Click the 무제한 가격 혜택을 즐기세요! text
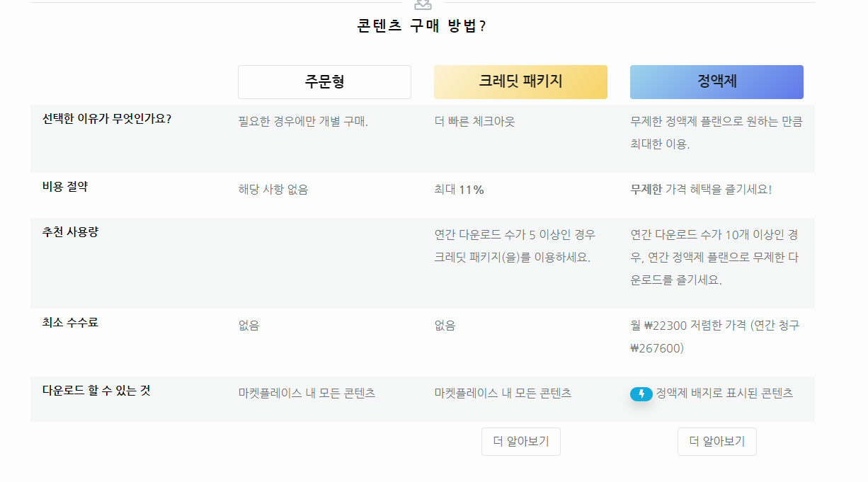This screenshot has width=868, height=482. tap(701, 190)
